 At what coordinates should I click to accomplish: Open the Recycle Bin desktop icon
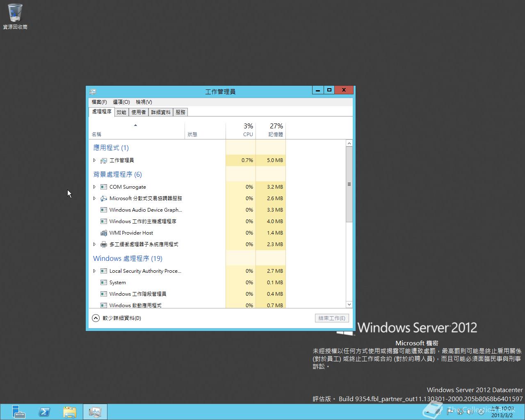pos(15,16)
